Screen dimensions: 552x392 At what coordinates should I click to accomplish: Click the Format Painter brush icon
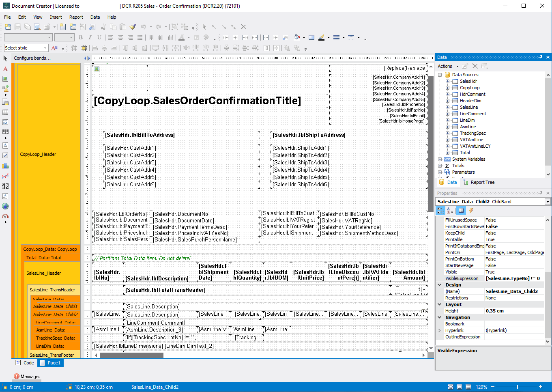click(133, 27)
